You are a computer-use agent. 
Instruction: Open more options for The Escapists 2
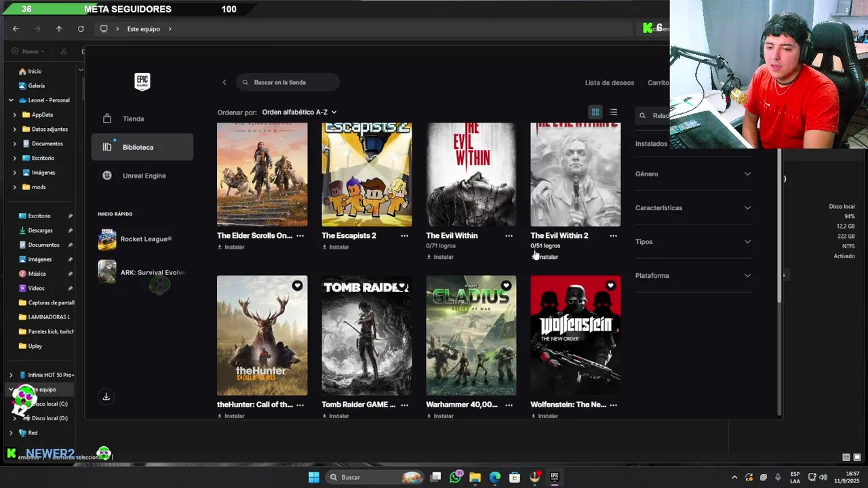pos(404,236)
